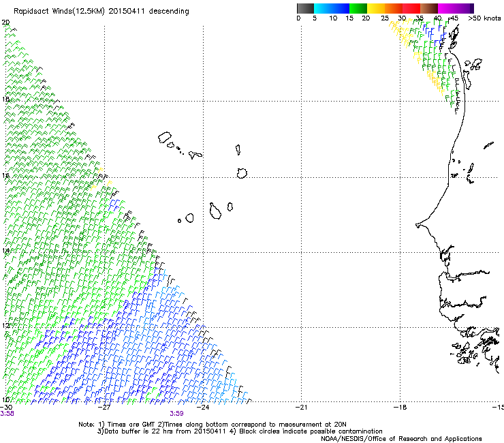
Task: Click the note line 'Times are GMT'
Action: click(x=131, y=425)
